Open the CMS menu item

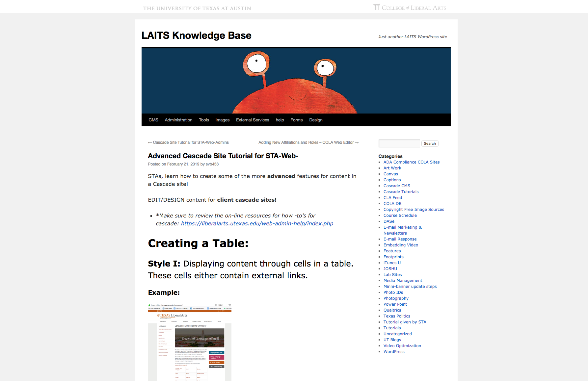(x=153, y=120)
